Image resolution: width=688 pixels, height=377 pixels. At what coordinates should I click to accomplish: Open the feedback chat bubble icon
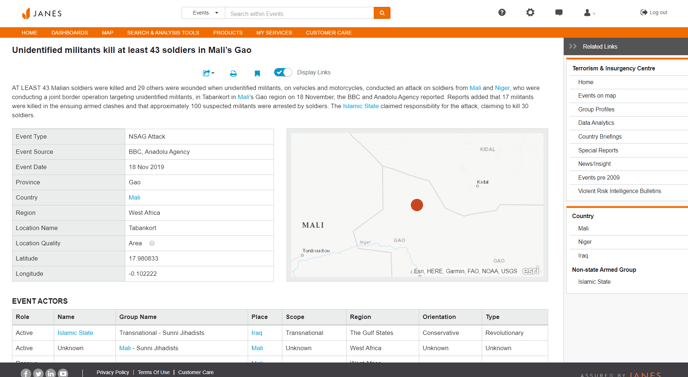[559, 13]
